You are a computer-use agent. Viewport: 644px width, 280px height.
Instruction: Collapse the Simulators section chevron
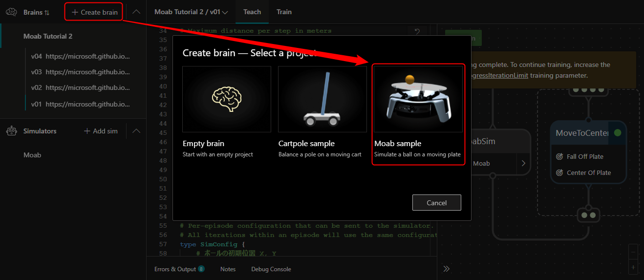tap(137, 131)
